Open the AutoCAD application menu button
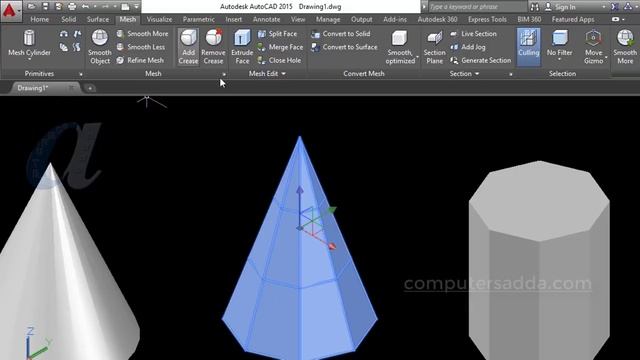Viewport: 640px width, 360px height. tap(10, 10)
